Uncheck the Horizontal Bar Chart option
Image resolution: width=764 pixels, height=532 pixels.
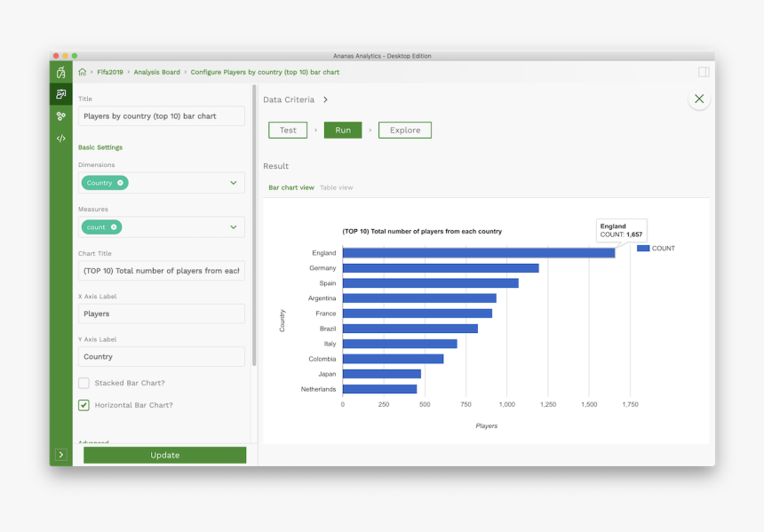pos(84,404)
